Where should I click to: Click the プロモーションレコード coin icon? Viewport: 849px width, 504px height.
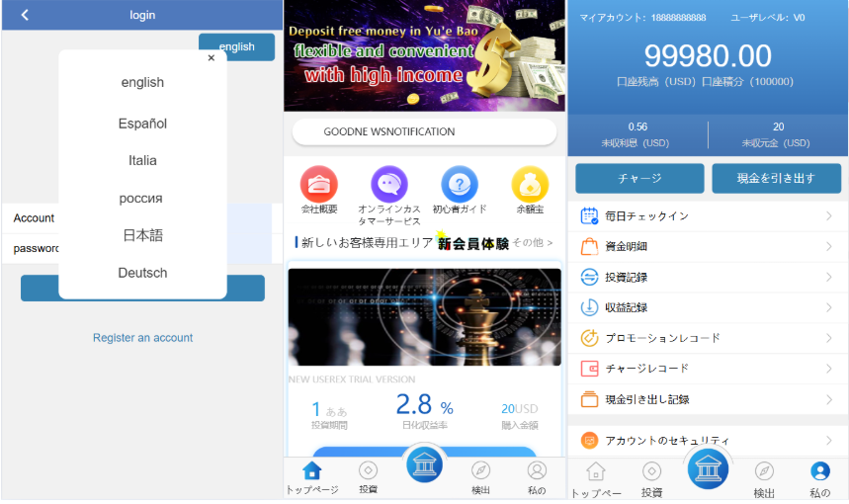589,338
